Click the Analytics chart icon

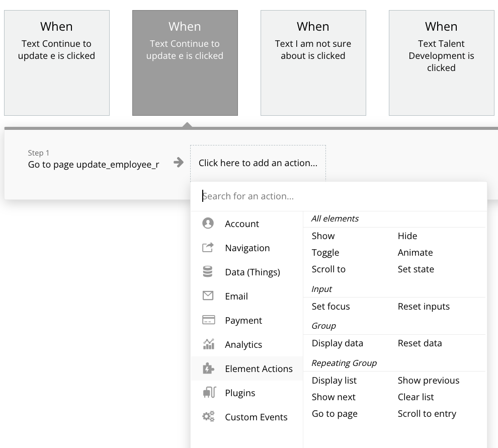pyautogui.click(x=208, y=344)
